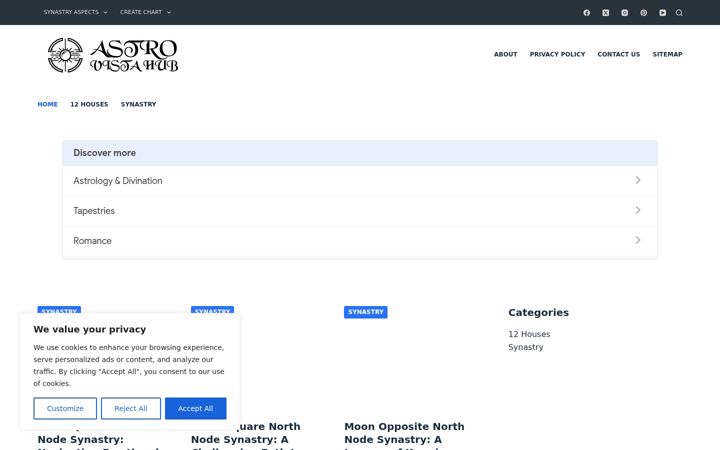
Task: Open the Tapestries text link
Action: tap(94, 210)
